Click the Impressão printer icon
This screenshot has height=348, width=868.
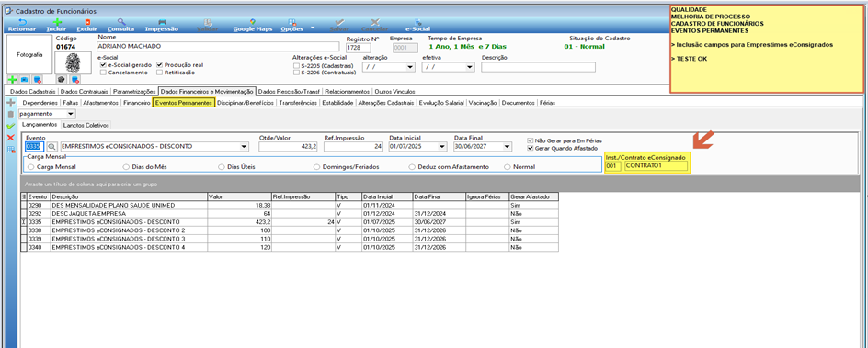pyautogui.click(x=162, y=22)
